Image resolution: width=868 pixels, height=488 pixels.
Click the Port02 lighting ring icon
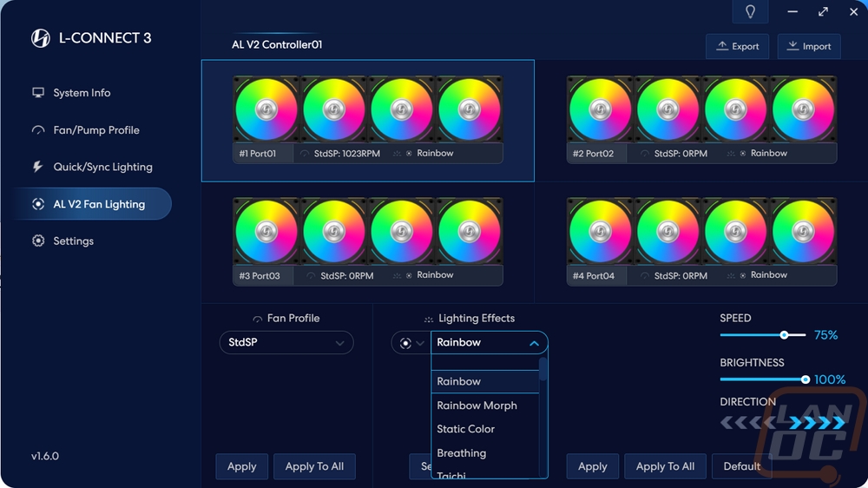[743, 154]
